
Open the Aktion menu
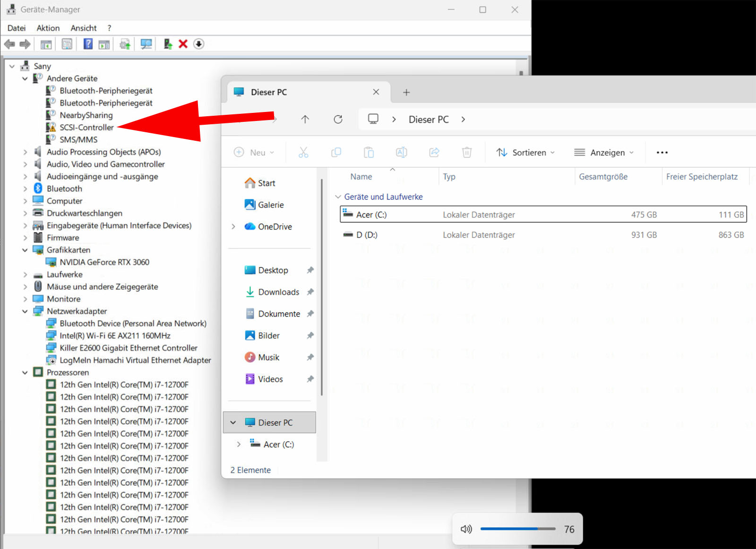tap(48, 28)
